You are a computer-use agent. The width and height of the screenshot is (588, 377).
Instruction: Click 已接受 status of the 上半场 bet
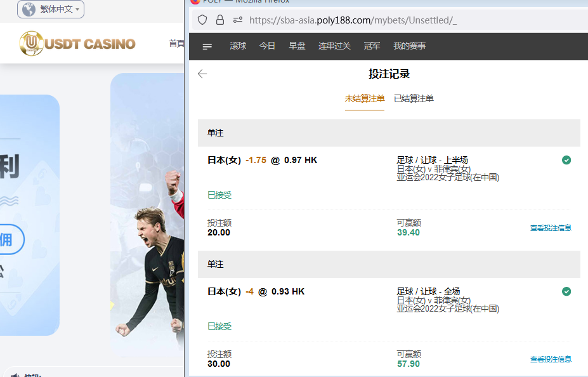[219, 195]
